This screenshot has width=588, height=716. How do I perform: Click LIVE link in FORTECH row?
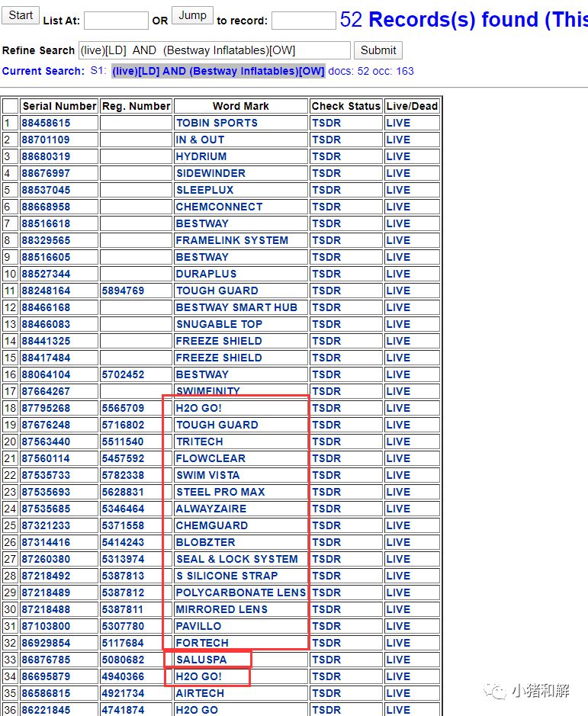398,643
